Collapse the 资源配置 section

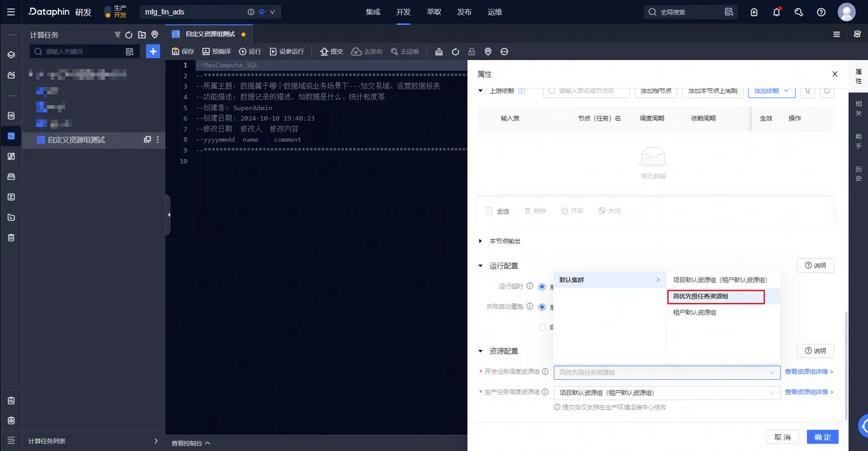tap(480, 351)
